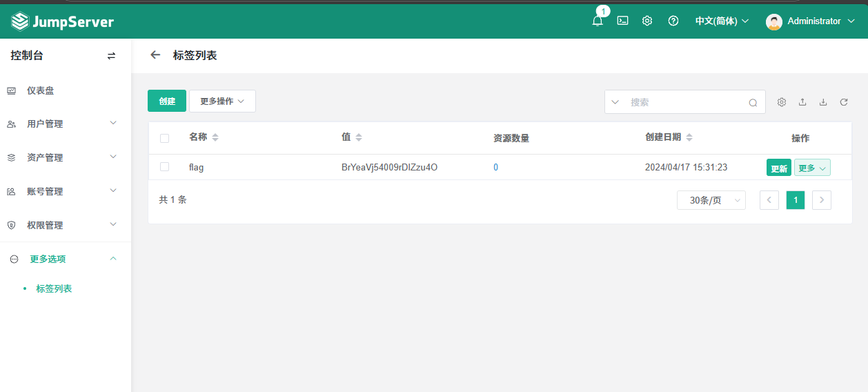The width and height of the screenshot is (868, 392).
Task: Open language dropdown 中文(简体)
Action: pos(722,21)
